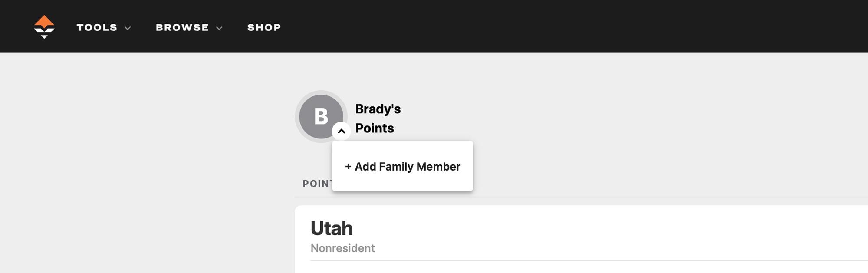Click the Utah state heading
The image size is (868, 273).
(x=332, y=227)
